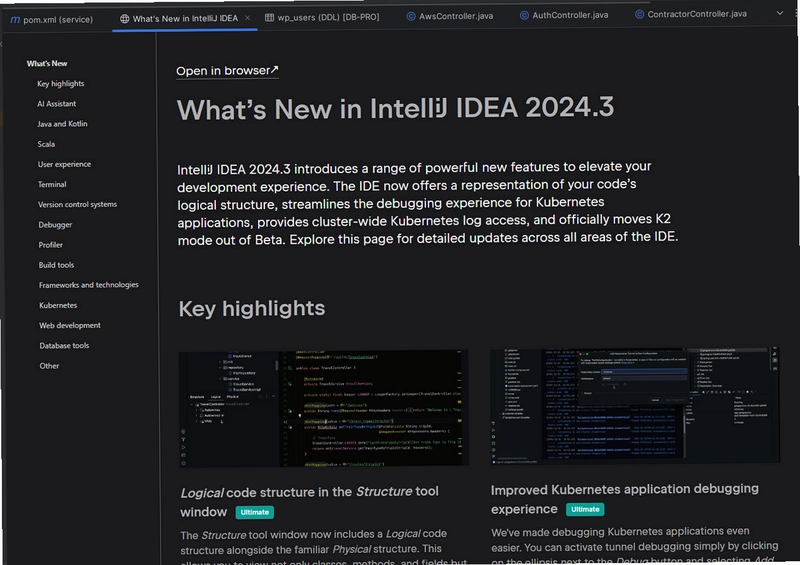The image size is (800, 565).
Task: Click the What's New in IntelliJ IDEA 2024.3 title
Action: 395,109
